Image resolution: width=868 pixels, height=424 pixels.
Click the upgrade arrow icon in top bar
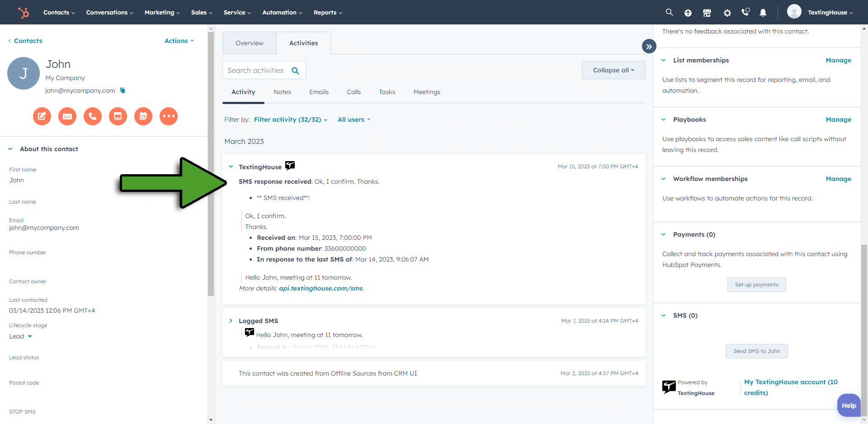pyautogui.click(x=688, y=13)
